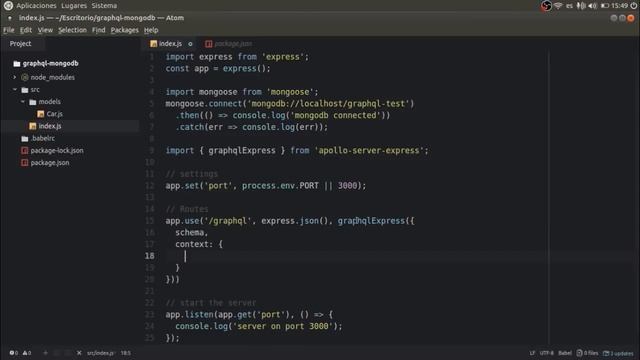The width and height of the screenshot is (640, 360).
Task: Open package.json in the project tree
Action: 50,163
